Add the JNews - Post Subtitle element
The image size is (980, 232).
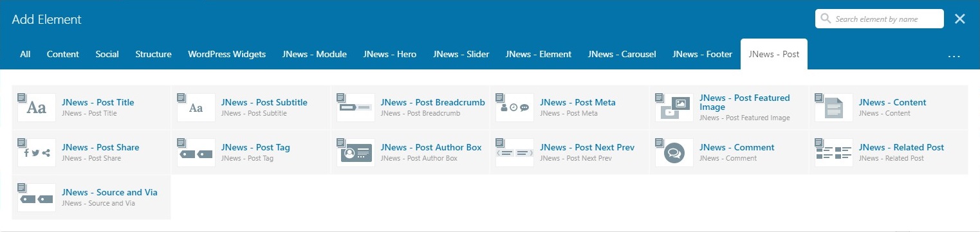251,108
